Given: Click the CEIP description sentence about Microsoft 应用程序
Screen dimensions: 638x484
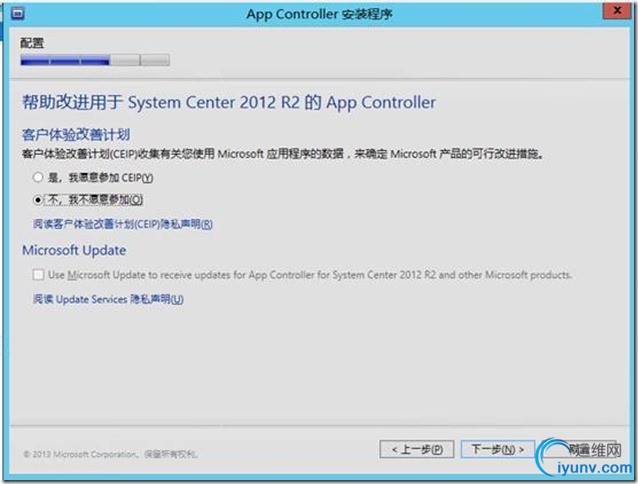Looking at the screenshot, I should [x=282, y=154].
